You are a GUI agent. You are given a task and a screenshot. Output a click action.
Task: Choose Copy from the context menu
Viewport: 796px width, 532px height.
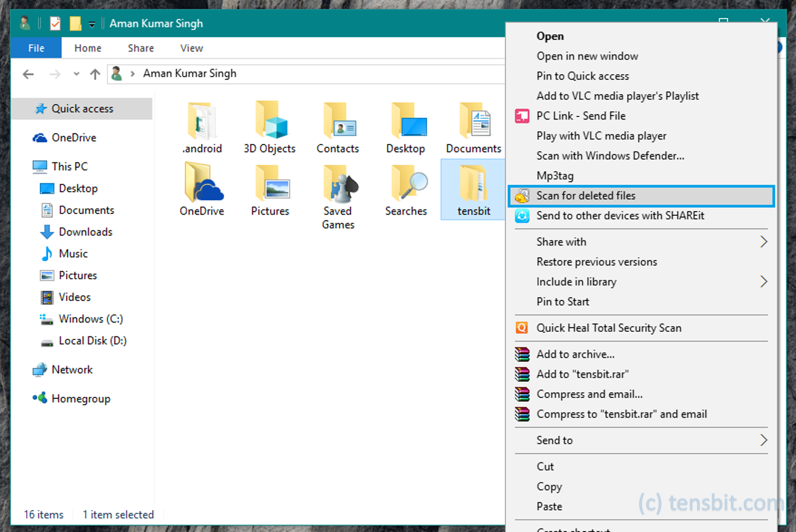pyautogui.click(x=549, y=487)
